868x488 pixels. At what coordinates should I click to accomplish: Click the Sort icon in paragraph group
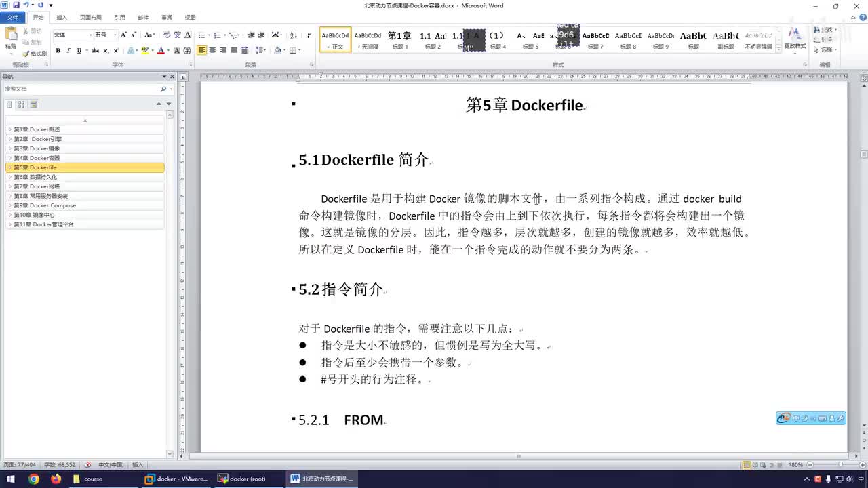pyautogui.click(x=294, y=35)
